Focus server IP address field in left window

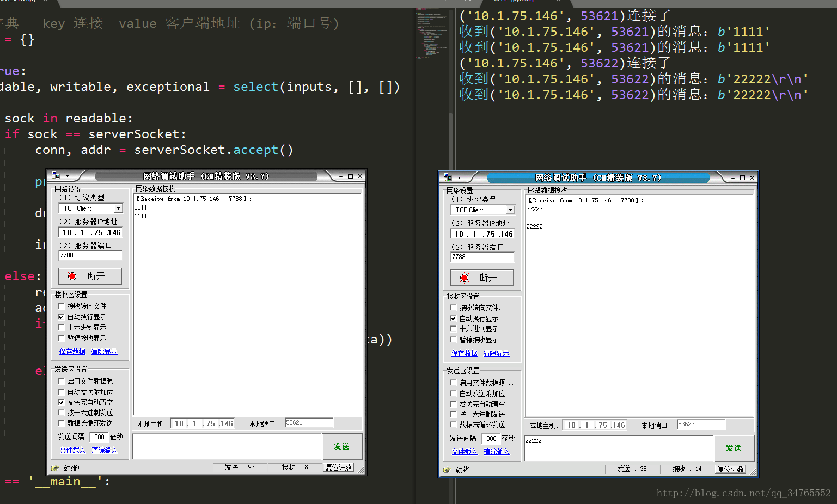(90, 232)
